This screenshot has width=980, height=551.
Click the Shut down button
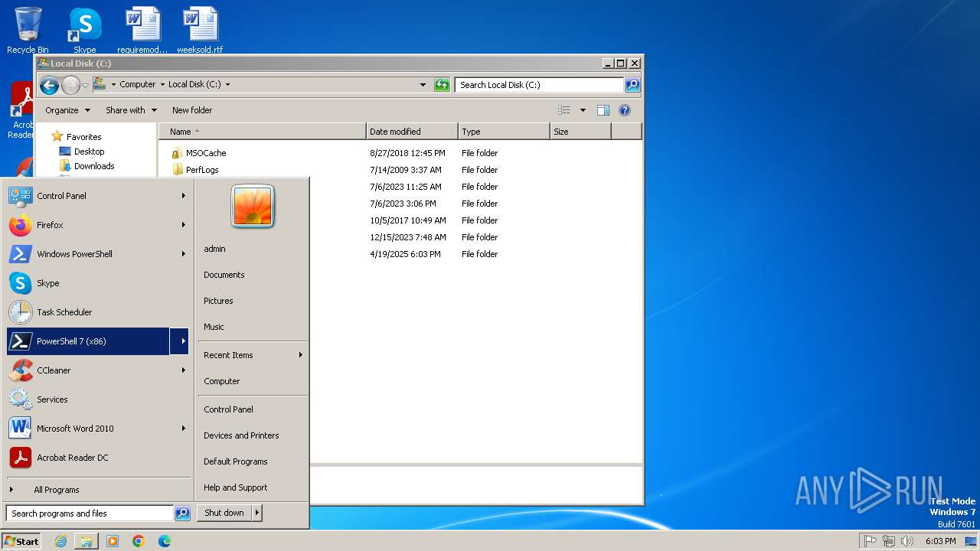pyautogui.click(x=224, y=513)
